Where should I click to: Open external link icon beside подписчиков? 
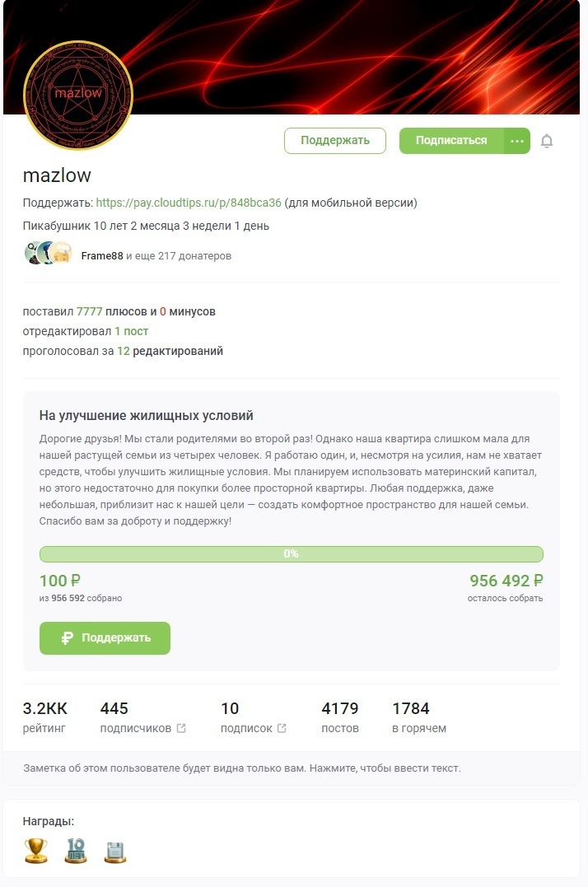coord(181,728)
